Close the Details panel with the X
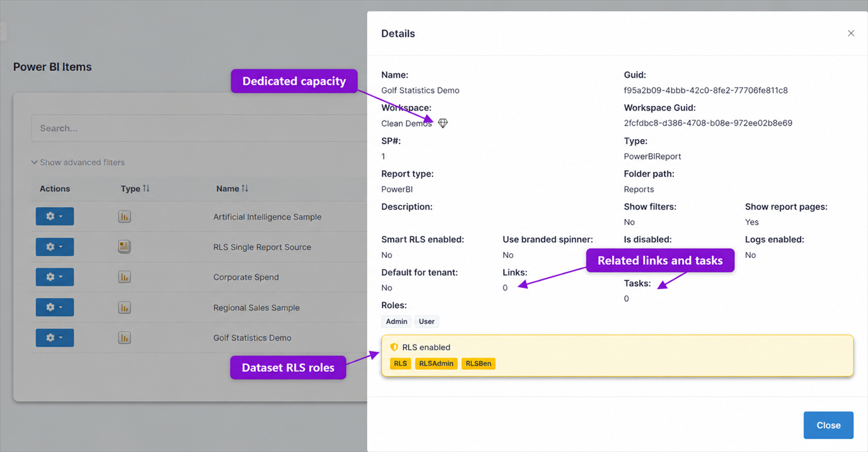Screen dimensions: 868x452 [x=851, y=33]
